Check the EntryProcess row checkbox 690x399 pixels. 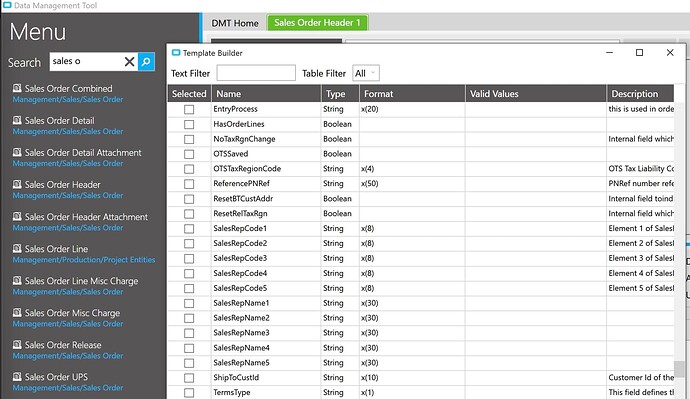(189, 110)
